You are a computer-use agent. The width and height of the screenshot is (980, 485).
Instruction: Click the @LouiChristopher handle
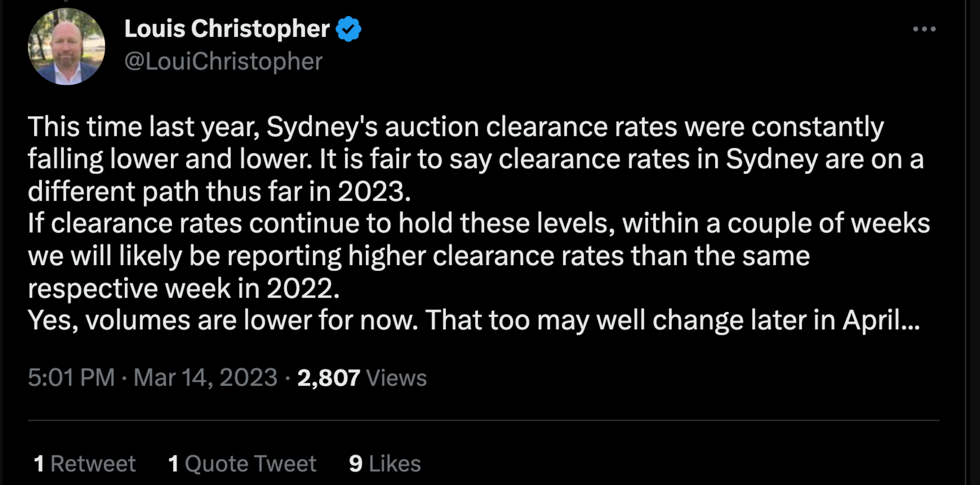(x=223, y=61)
